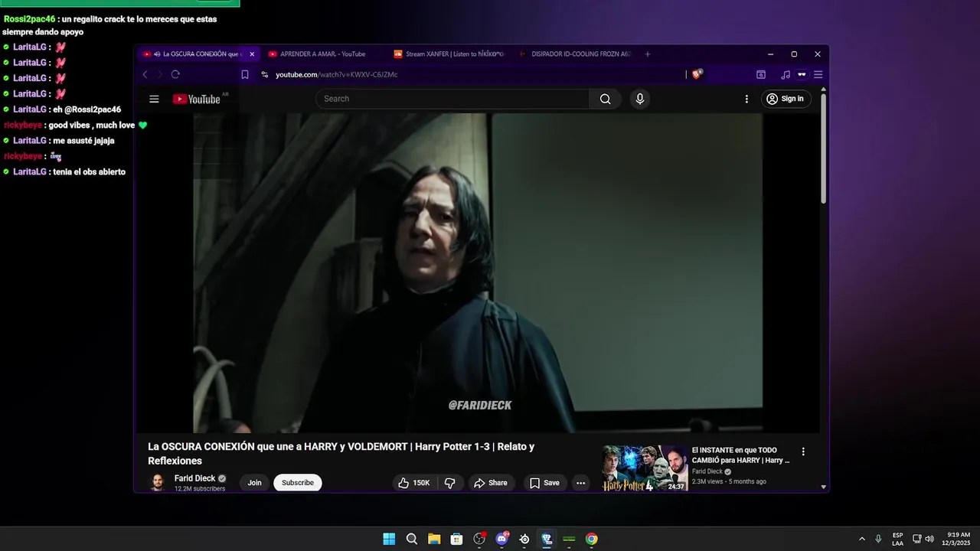
Task: Open OBS Studio from taskbar
Action: click(479, 539)
